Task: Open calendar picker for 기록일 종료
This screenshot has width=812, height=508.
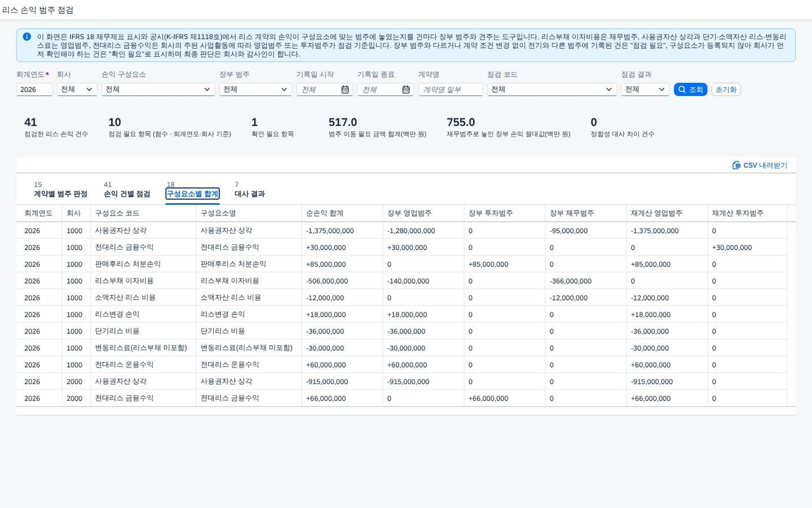Action: [406, 90]
